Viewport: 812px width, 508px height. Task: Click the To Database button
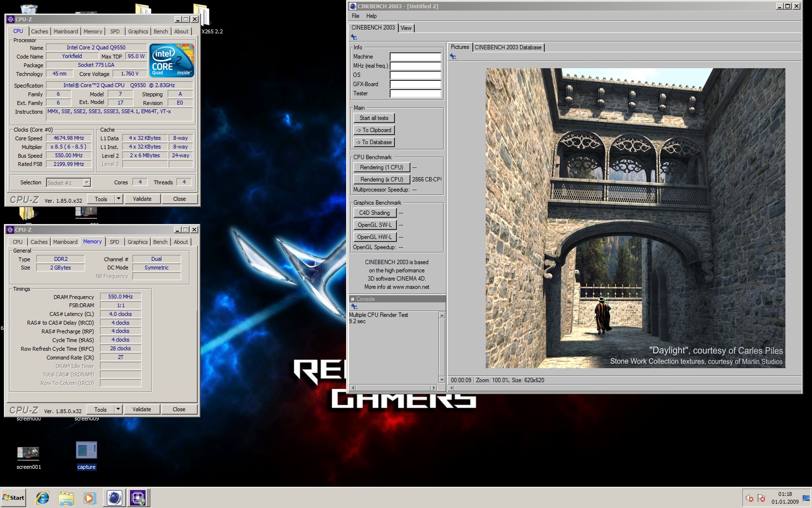point(374,142)
